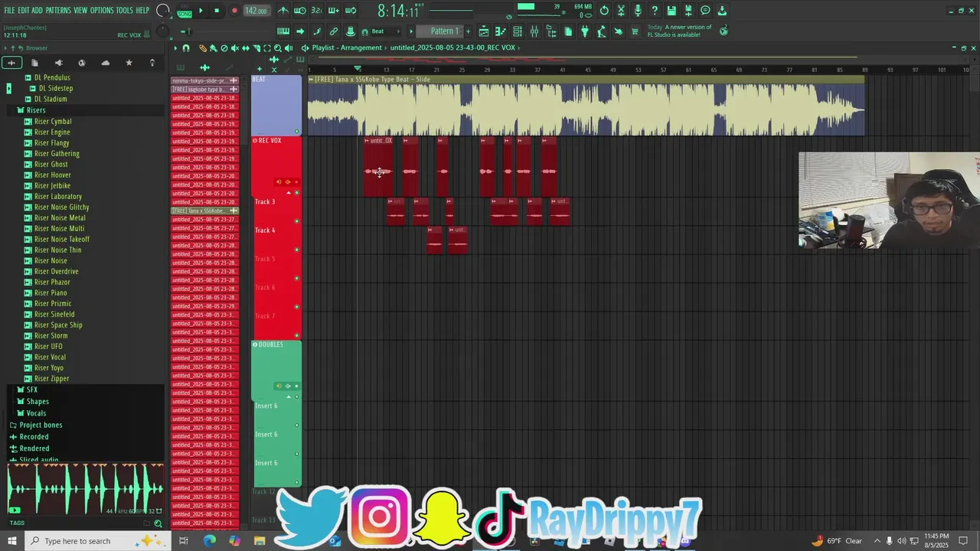This screenshot has height=551, width=980.
Task: Open the Mixer window from toolbar
Action: [534, 31]
